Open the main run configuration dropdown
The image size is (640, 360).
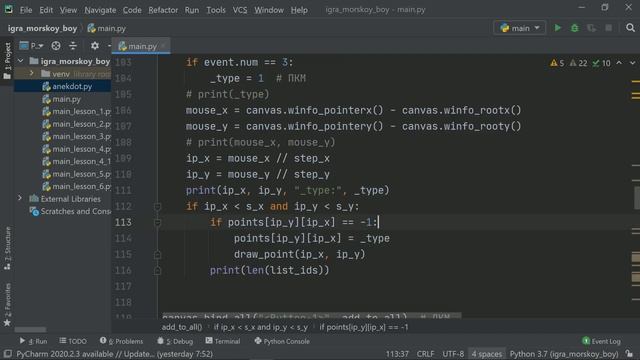(520, 28)
